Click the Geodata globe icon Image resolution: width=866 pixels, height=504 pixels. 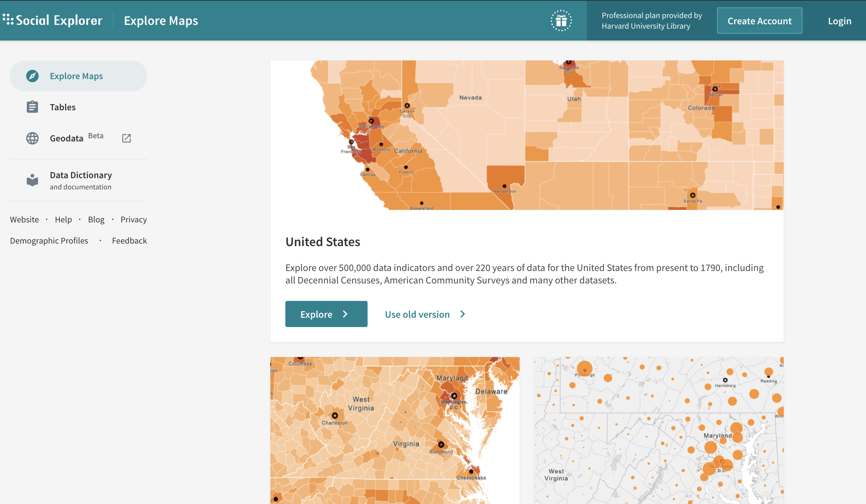click(32, 138)
